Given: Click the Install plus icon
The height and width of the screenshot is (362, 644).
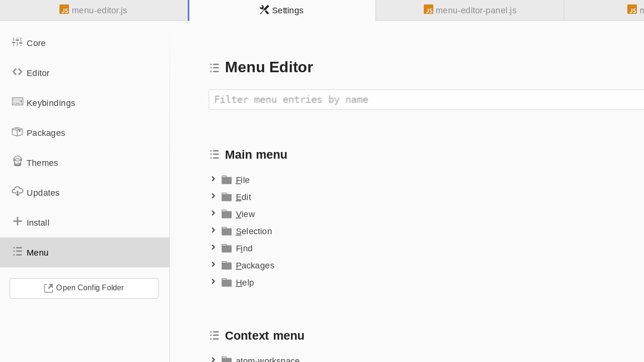Looking at the screenshot, I should [x=17, y=221].
